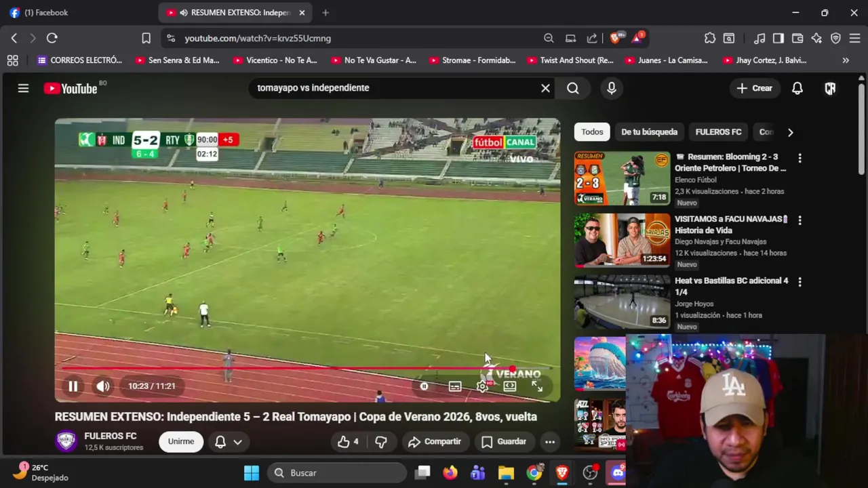Click the address bar URL
This screenshot has width=868, height=488.
pyautogui.click(x=258, y=39)
